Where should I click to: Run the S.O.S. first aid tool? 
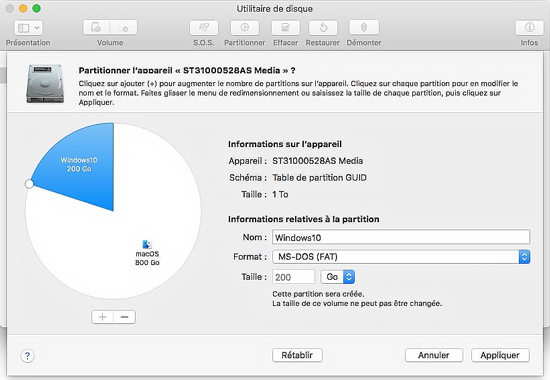204,28
